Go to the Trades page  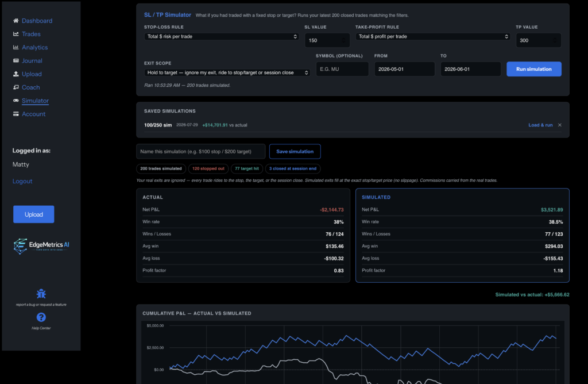[x=31, y=34]
